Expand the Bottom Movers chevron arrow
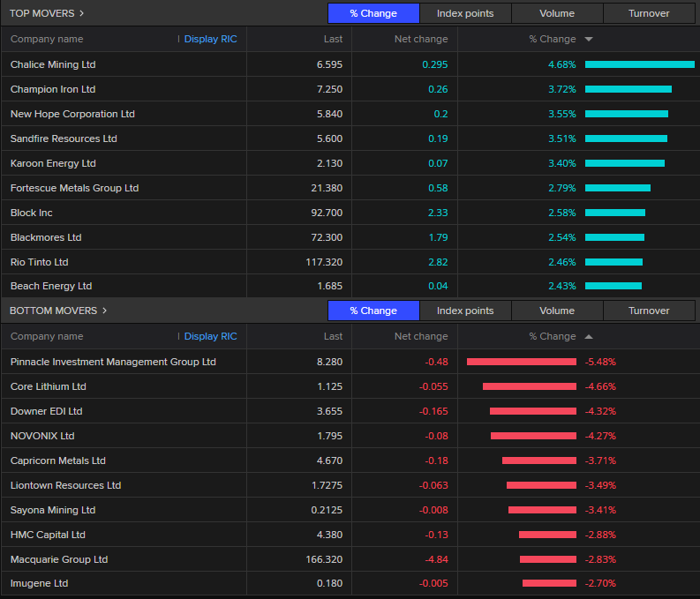The image size is (700, 599). click(x=104, y=311)
